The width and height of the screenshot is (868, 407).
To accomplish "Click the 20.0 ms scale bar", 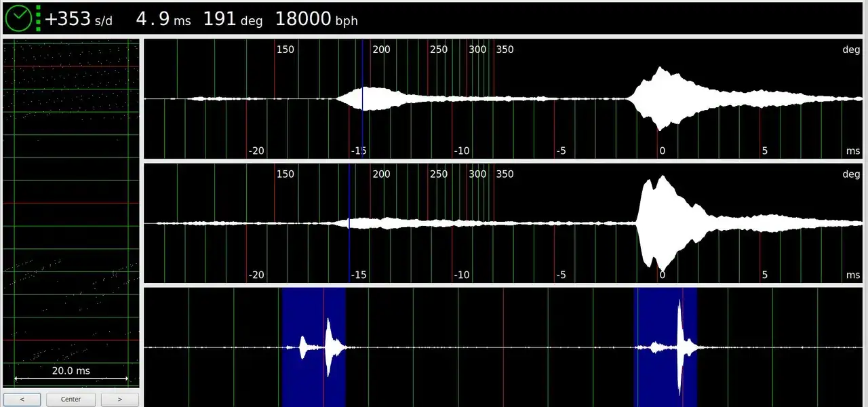I will point(71,377).
